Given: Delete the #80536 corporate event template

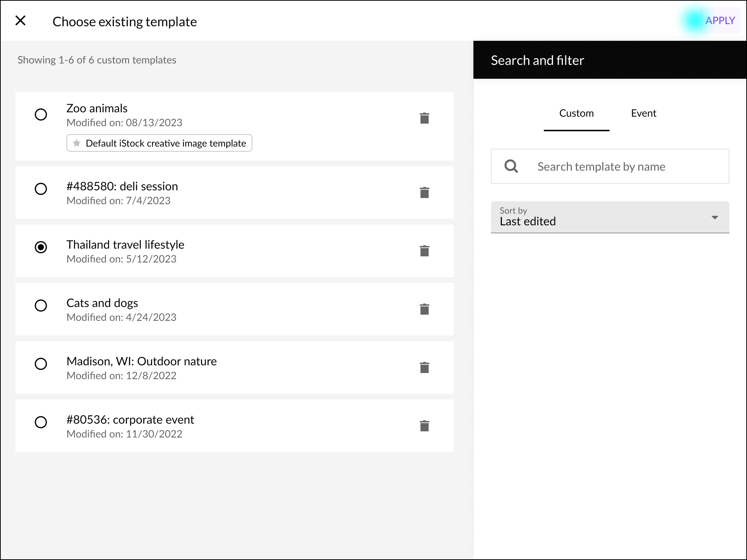Looking at the screenshot, I should pyautogui.click(x=424, y=426).
